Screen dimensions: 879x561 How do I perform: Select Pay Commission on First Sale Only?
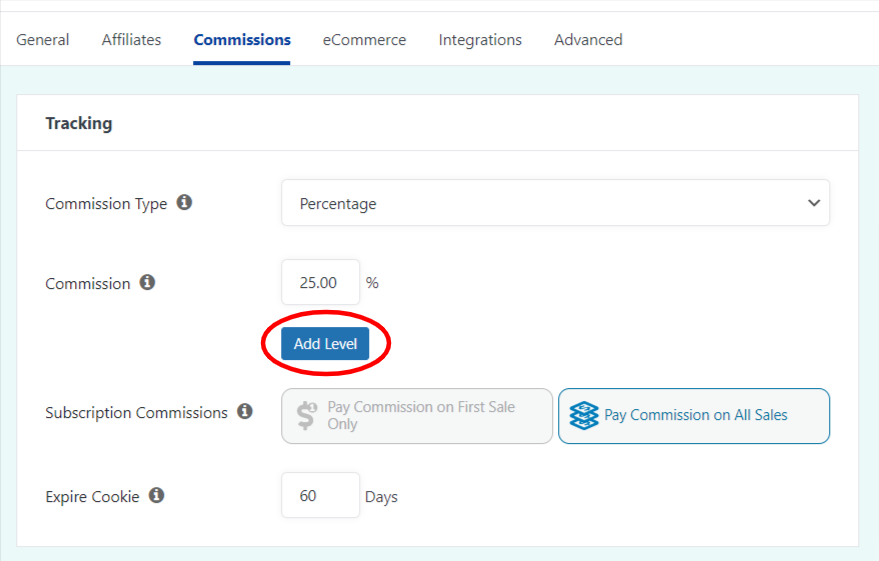click(x=417, y=416)
